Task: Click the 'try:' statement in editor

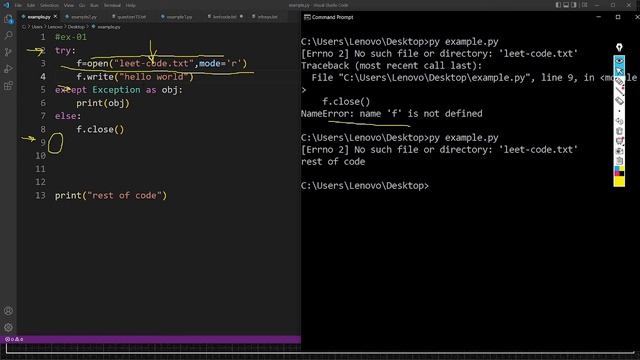Action: [x=65, y=51]
